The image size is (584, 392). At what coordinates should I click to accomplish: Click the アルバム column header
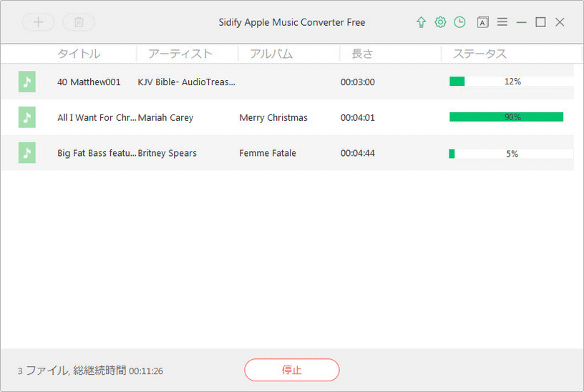pyautogui.click(x=271, y=54)
